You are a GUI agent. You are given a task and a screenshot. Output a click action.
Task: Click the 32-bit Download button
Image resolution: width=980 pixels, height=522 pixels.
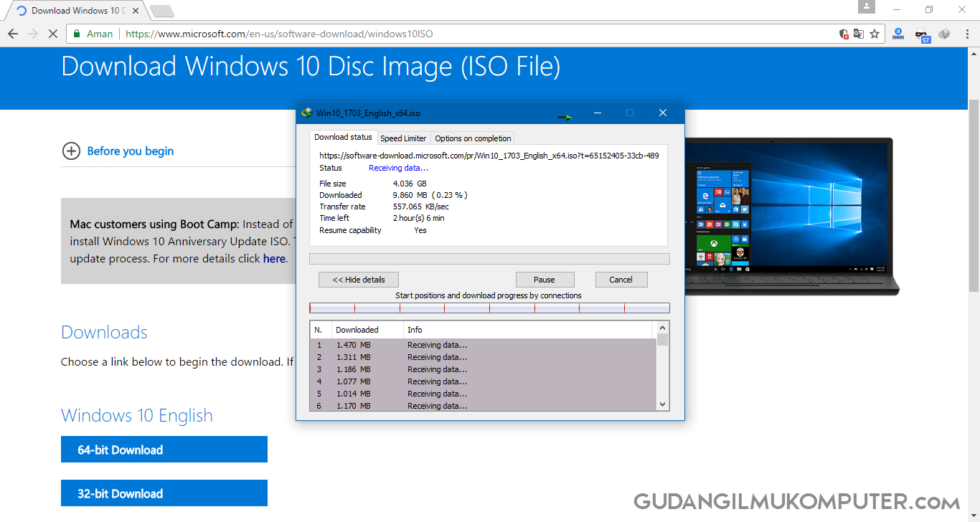coord(164,493)
